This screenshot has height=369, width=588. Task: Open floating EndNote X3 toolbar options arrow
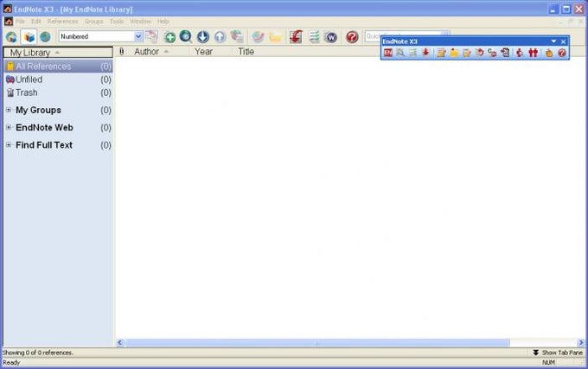[553, 41]
